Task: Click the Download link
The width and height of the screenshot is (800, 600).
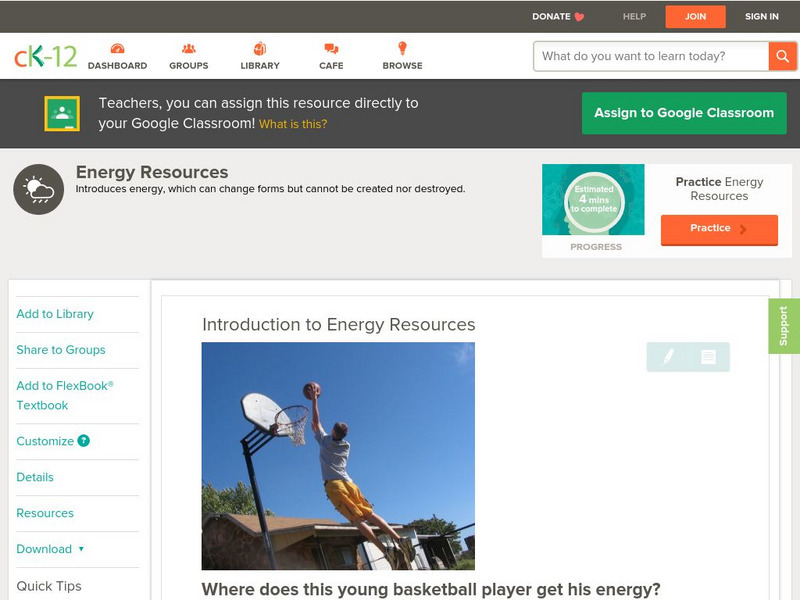Action: (44, 549)
